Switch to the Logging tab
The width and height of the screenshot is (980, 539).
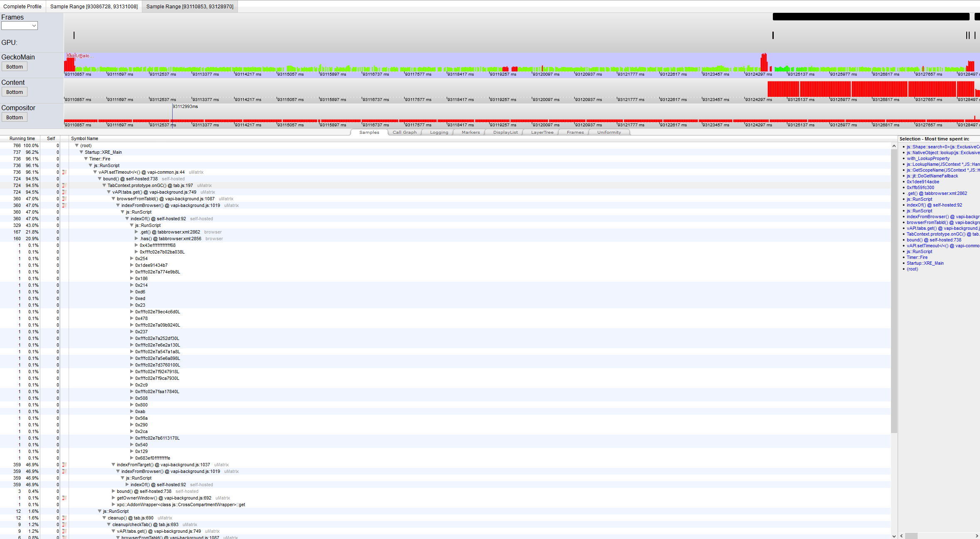(x=439, y=133)
